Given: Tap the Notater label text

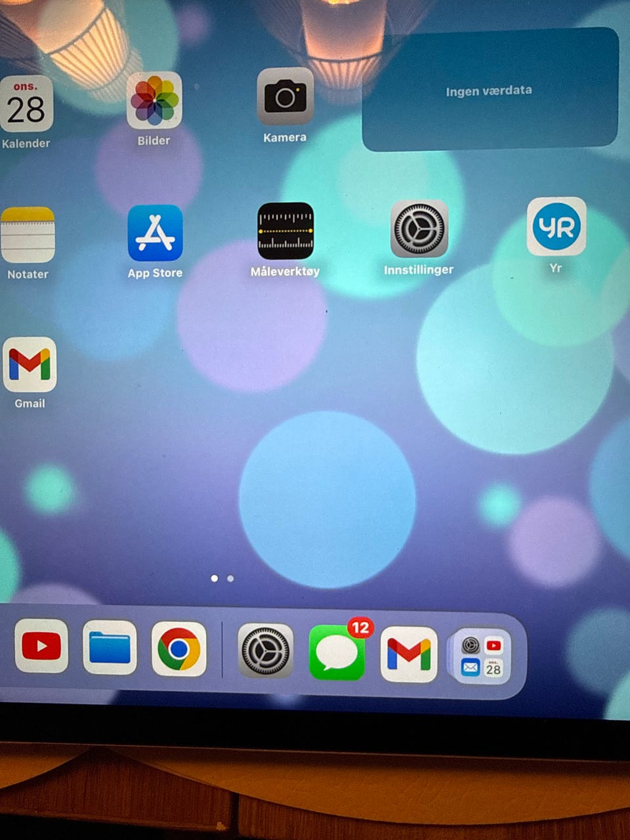Looking at the screenshot, I should [28, 274].
